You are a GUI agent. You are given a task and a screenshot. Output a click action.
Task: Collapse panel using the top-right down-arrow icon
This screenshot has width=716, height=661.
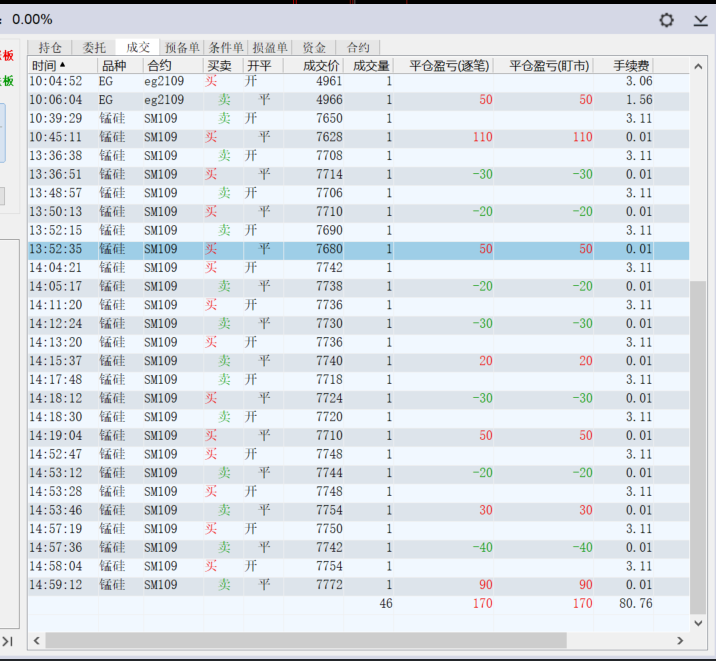point(700,20)
